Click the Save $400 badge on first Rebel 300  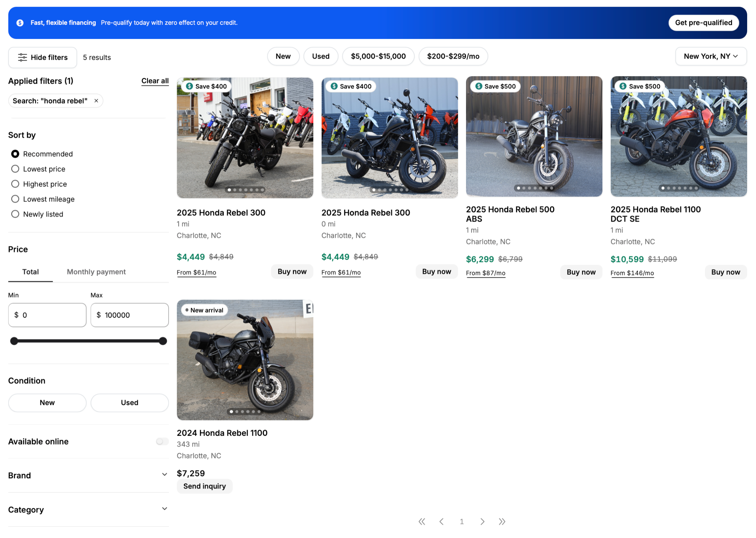(207, 86)
